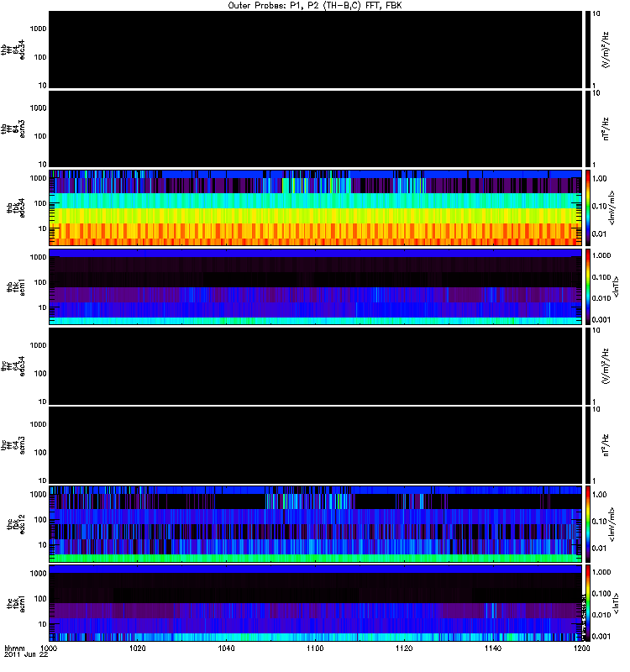Click color scale value 0.100 of thb fbk scm1
630x672 pixels.
pyautogui.click(x=601, y=277)
